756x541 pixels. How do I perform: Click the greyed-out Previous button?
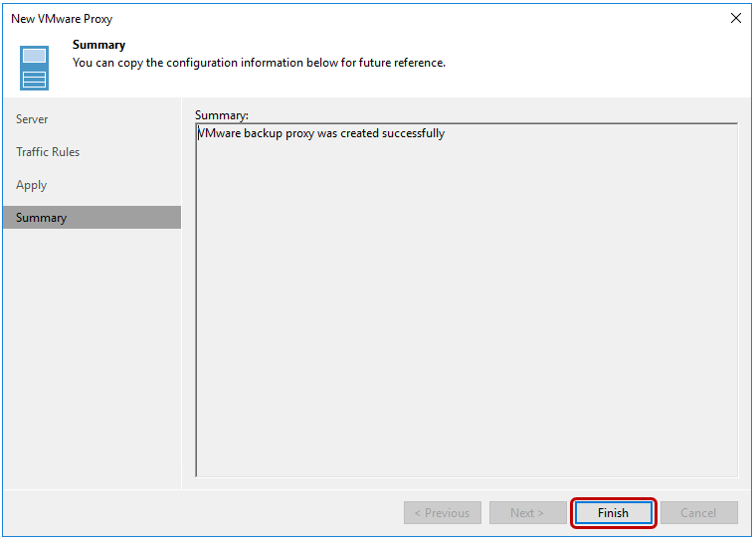click(442, 512)
